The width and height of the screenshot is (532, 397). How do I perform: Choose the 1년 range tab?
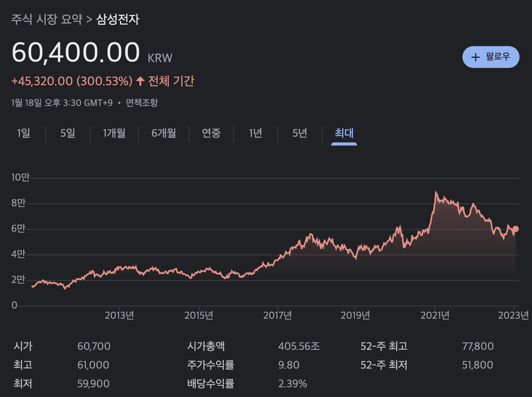click(x=255, y=133)
